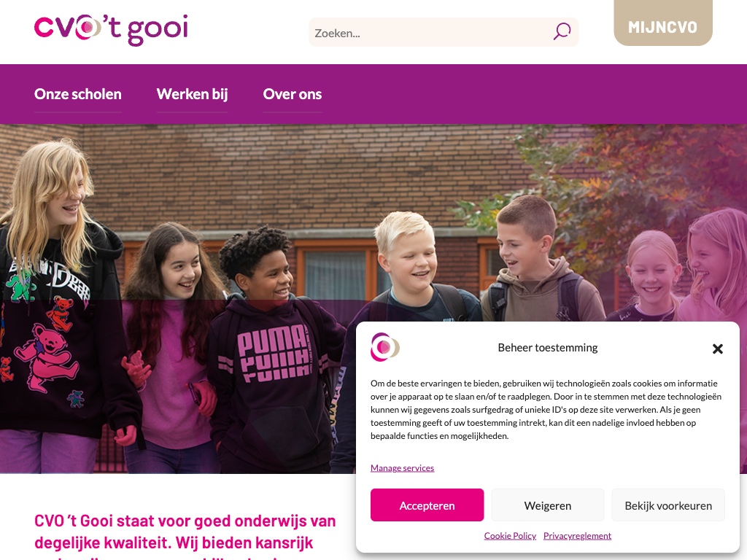Click the CVO 't Gooi logo
747x560 pixels.
point(111,29)
